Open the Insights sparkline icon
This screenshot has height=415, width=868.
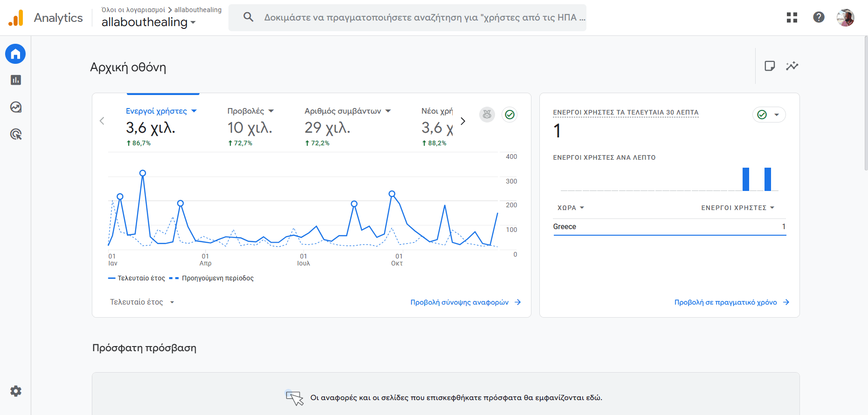click(792, 66)
